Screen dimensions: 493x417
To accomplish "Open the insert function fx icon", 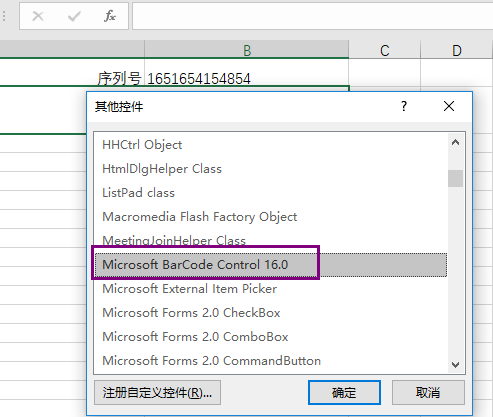I will point(110,16).
